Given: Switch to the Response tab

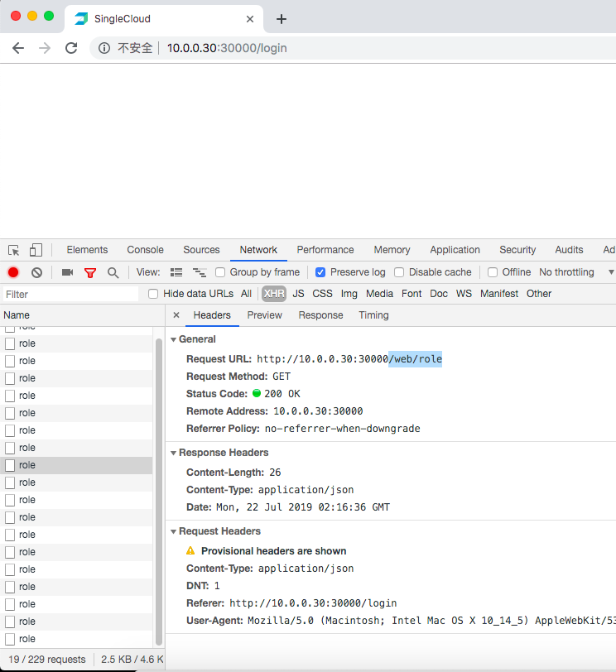Looking at the screenshot, I should pyautogui.click(x=320, y=315).
